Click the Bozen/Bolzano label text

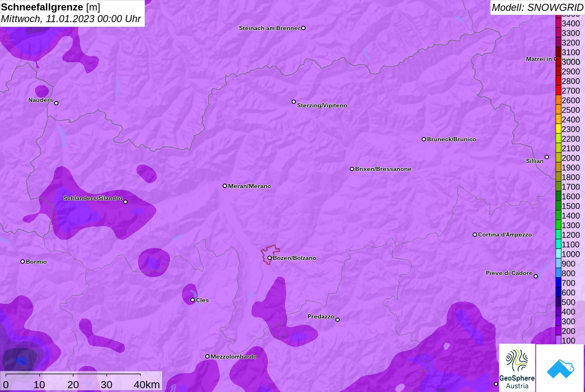(x=295, y=258)
